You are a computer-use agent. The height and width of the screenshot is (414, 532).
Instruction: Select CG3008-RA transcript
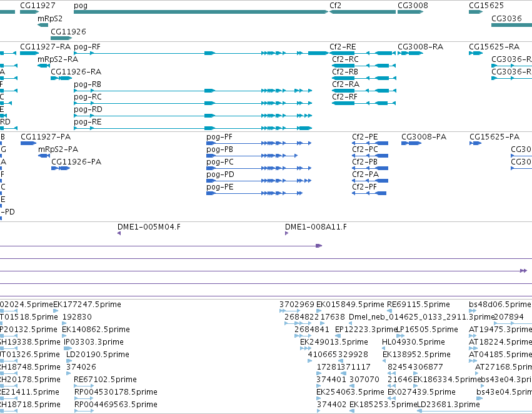coord(411,53)
